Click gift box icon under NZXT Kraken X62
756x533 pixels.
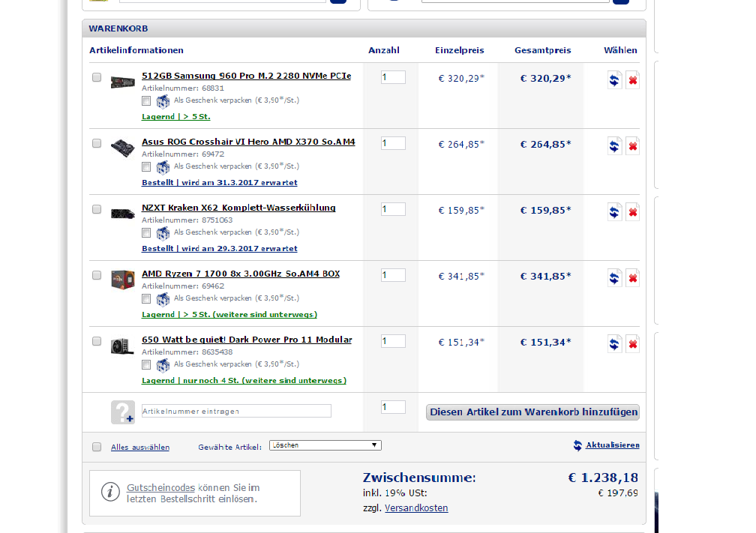tap(163, 233)
